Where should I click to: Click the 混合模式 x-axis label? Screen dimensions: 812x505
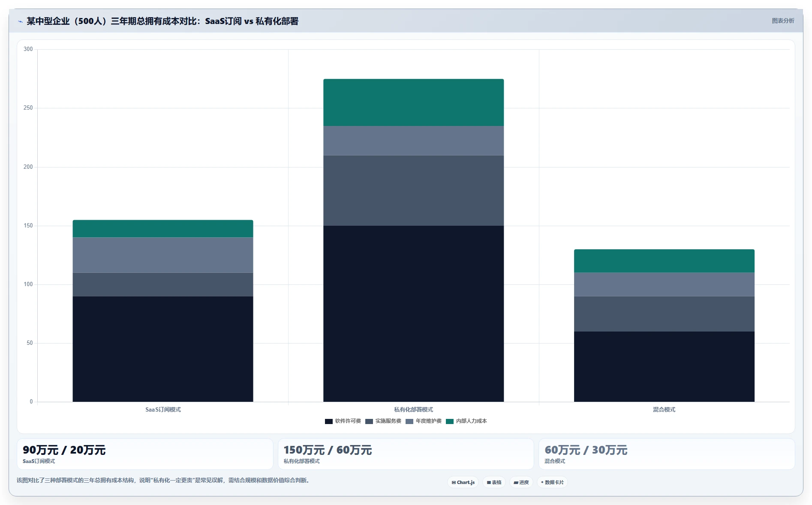pyautogui.click(x=664, y=409)
